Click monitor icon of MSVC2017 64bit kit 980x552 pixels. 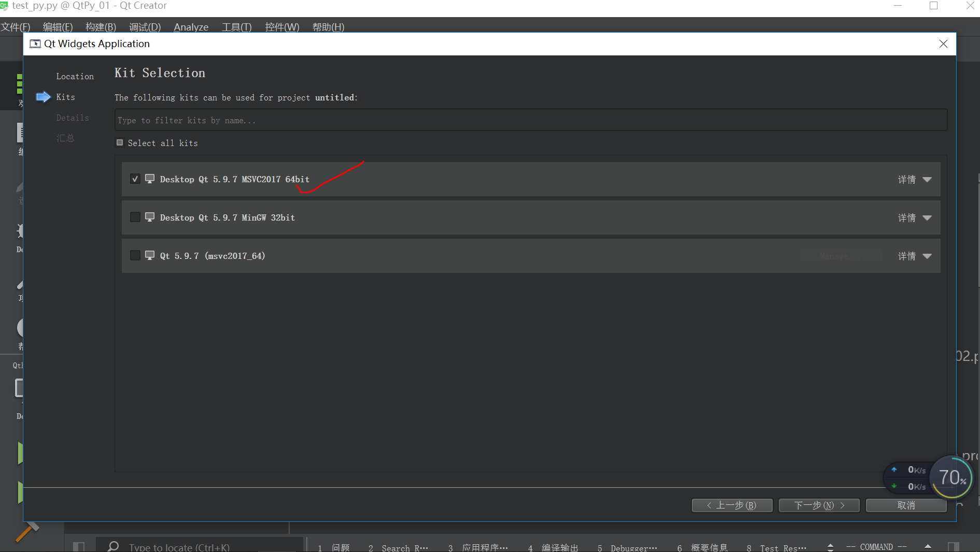pos(150,179)
